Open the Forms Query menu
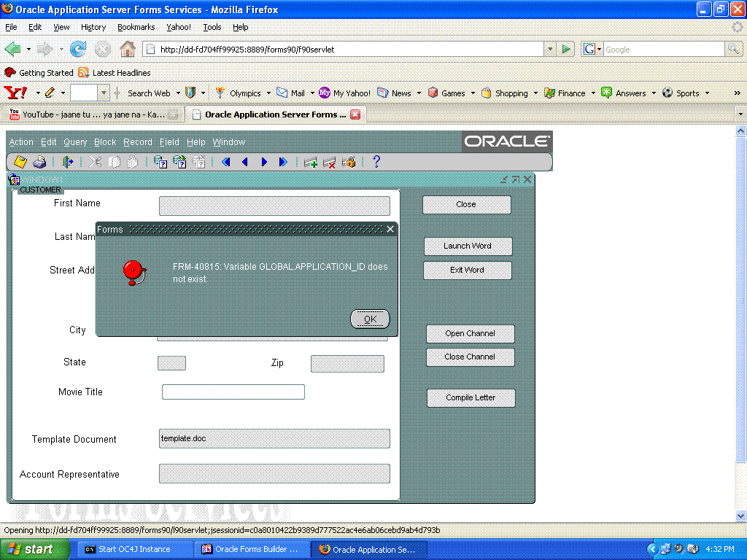The height and width of the screenshot is (560, 747). (x=75, y=142)
